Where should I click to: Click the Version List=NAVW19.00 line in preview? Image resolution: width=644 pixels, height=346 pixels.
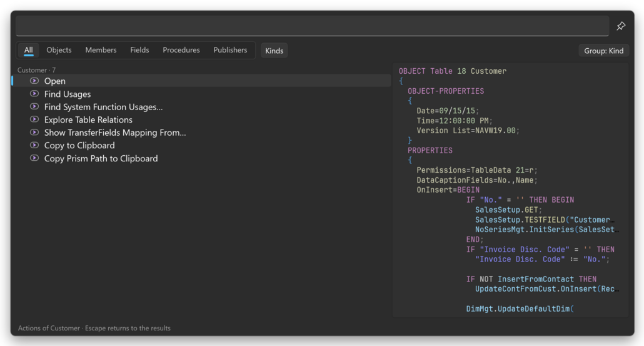click(468, 131)
